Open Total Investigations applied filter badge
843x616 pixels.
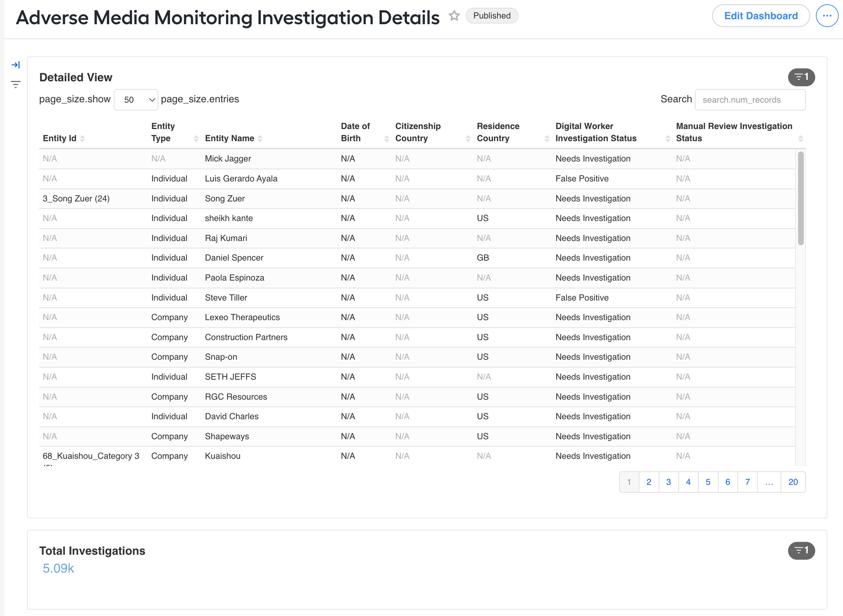tap(801, 551)
